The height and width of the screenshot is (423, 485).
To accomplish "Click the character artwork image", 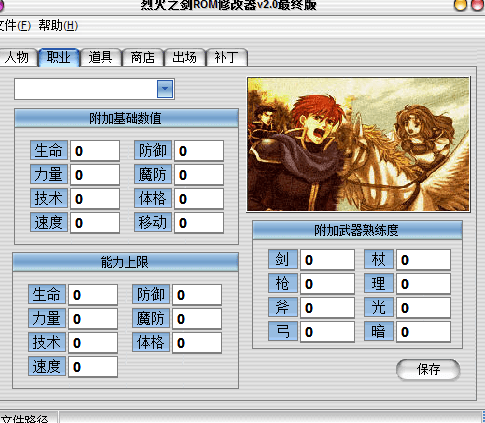I will pos(358,144).
